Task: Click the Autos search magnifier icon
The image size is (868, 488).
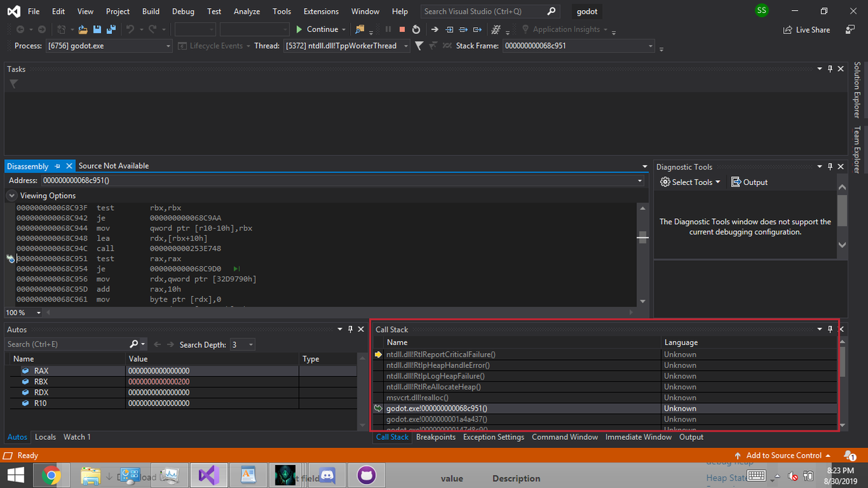Action: pyautogui.click(x=134, y=344)
